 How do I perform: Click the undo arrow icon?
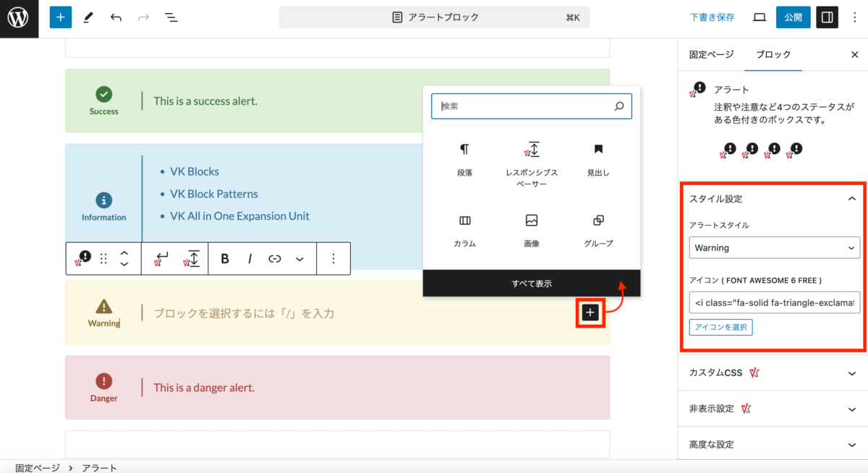116,17
